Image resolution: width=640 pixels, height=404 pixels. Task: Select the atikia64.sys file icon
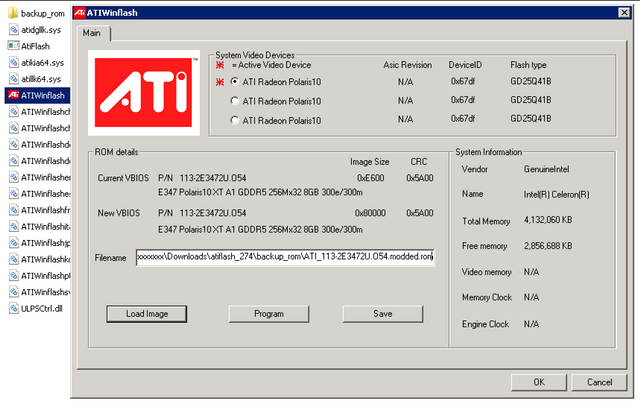(14, 62)
